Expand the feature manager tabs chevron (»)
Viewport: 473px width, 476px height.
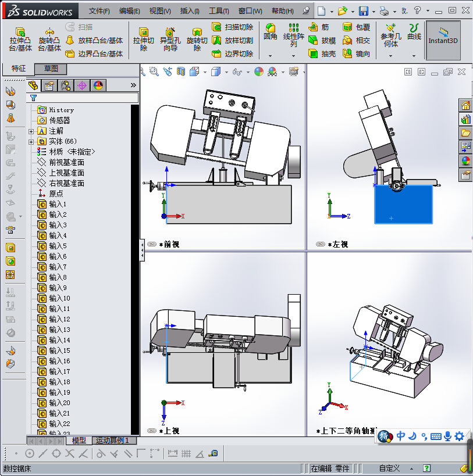[x=133, y=85]
